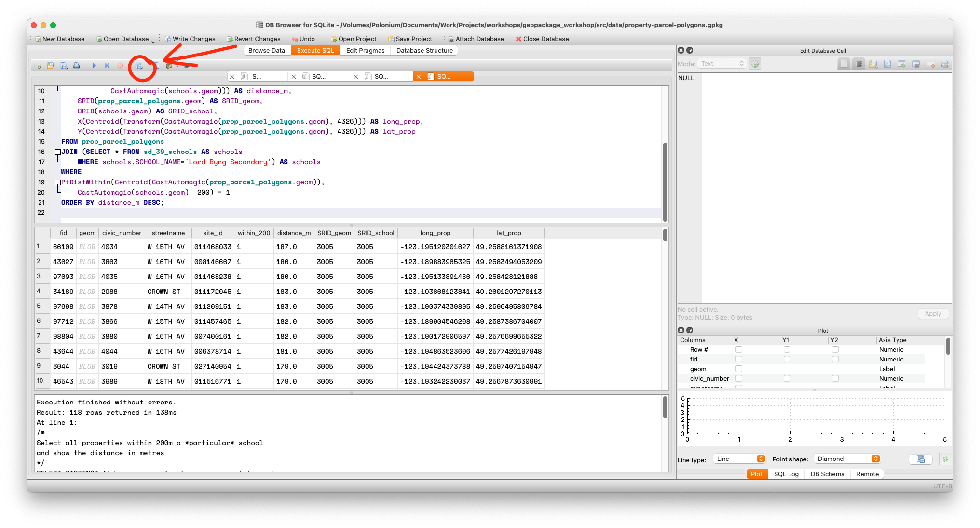Viewport: 980px width, 528px height.
Task: Click the Write Changes button
Action: pos(190,39)
